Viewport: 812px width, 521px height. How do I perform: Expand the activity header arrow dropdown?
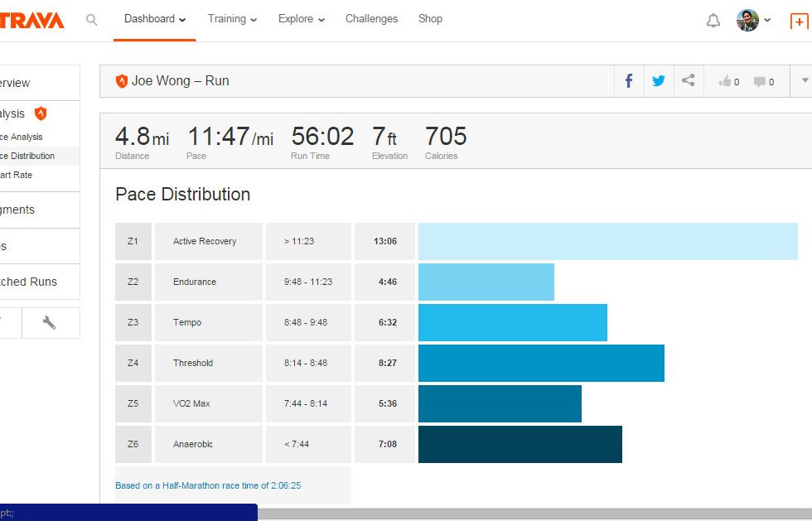pyautogui.click(x=805, y=81)
